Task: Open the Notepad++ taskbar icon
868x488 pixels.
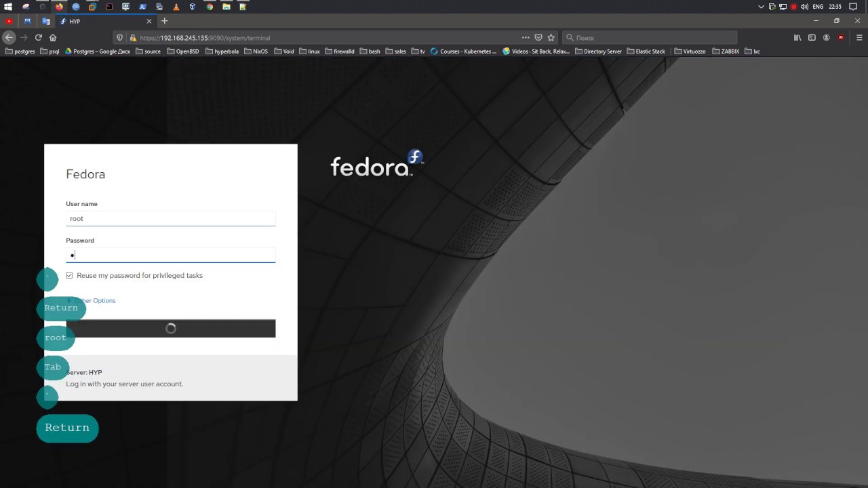Action: (243, 7)
